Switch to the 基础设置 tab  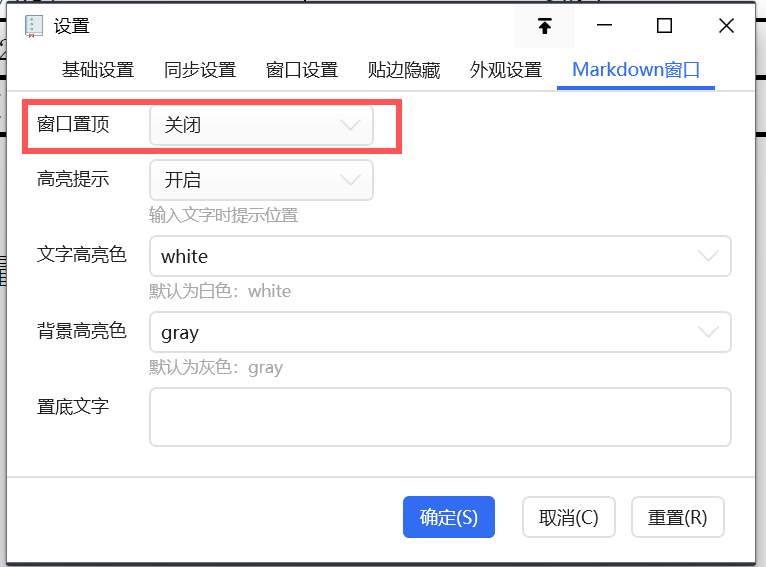97,70
